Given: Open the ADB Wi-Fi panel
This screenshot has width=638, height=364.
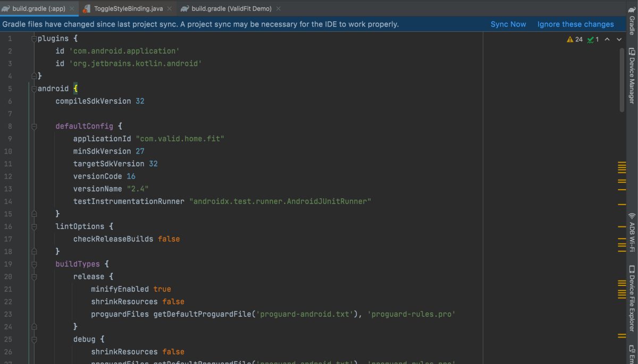Looking at the screenshot, I should point(632,232).
